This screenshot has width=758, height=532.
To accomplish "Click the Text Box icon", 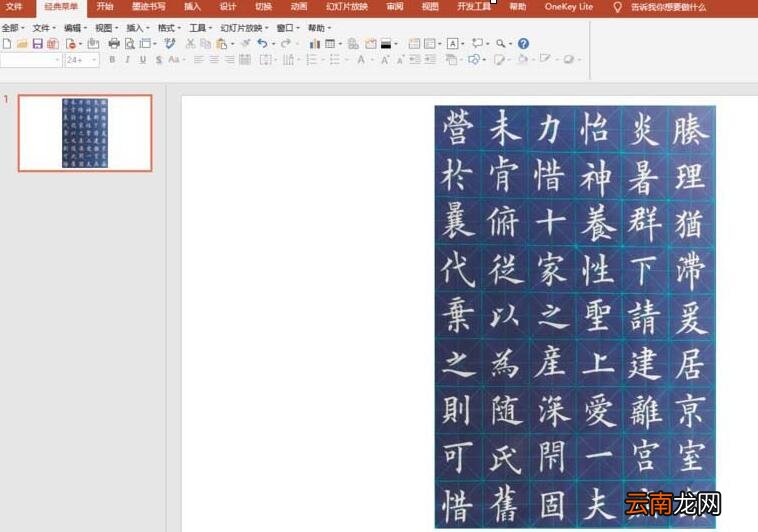I will pos(452,44).
